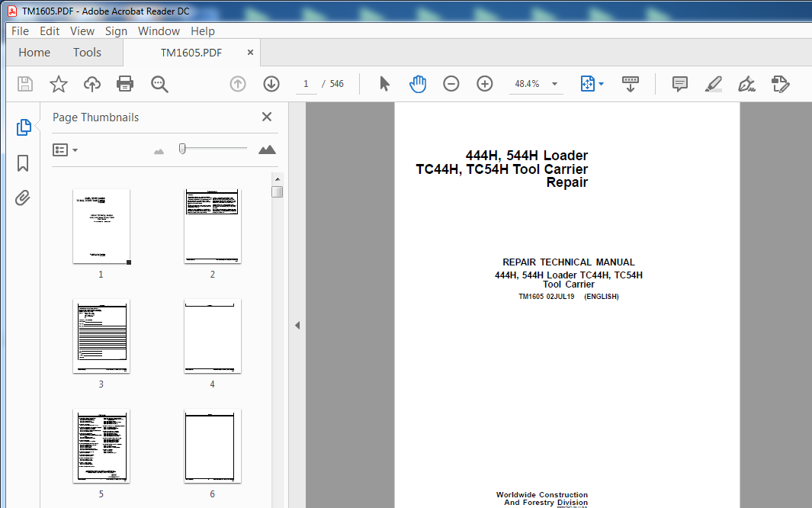Click the thumbnail panel scrollbar handle

pyautogui.click(x=278, y=192)
